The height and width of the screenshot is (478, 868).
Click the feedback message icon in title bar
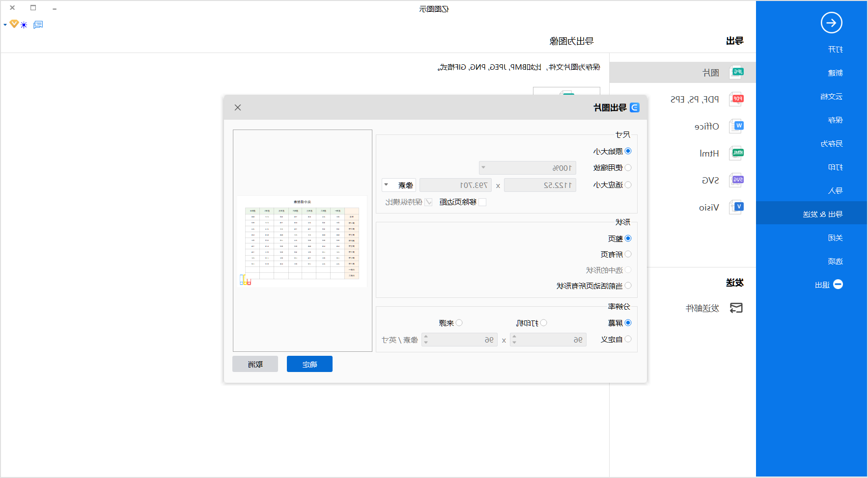(38, 25)
